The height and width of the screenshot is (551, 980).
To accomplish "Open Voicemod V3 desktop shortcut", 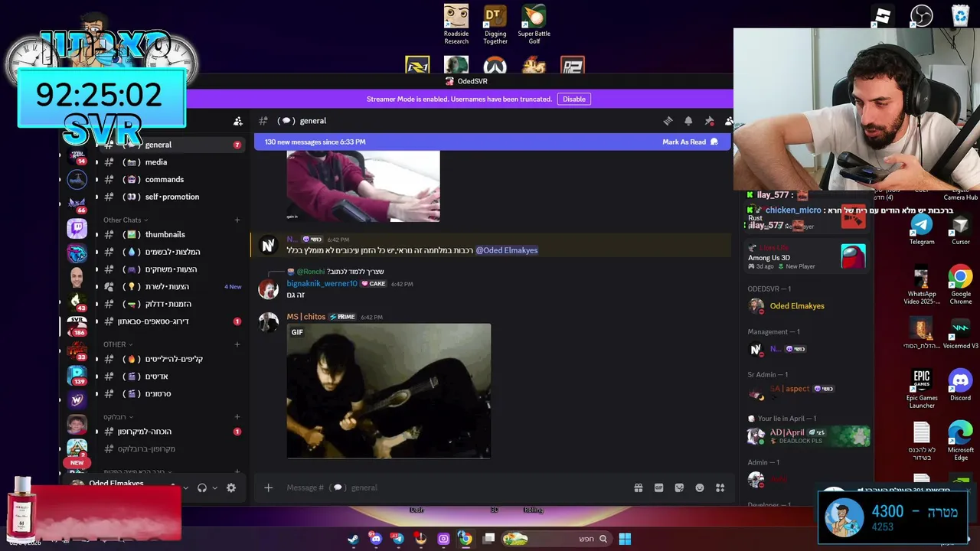I will coord(960,334).
